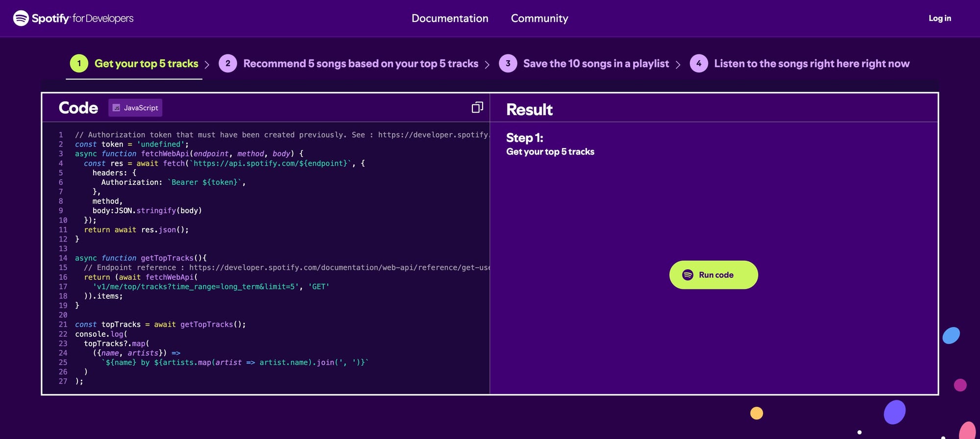Click the Endpoint reference comment line
The image size is (980, 439).
(x=287, y=268)
